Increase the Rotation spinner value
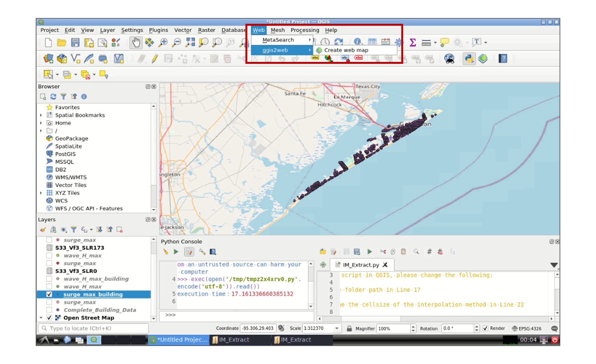 coord(477,326)
